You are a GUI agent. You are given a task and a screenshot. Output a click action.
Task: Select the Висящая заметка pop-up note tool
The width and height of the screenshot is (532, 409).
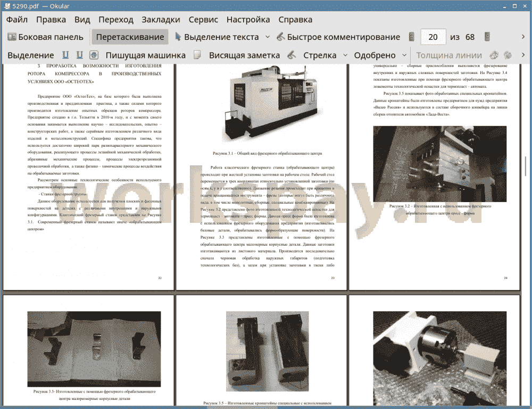coord(244,55)
